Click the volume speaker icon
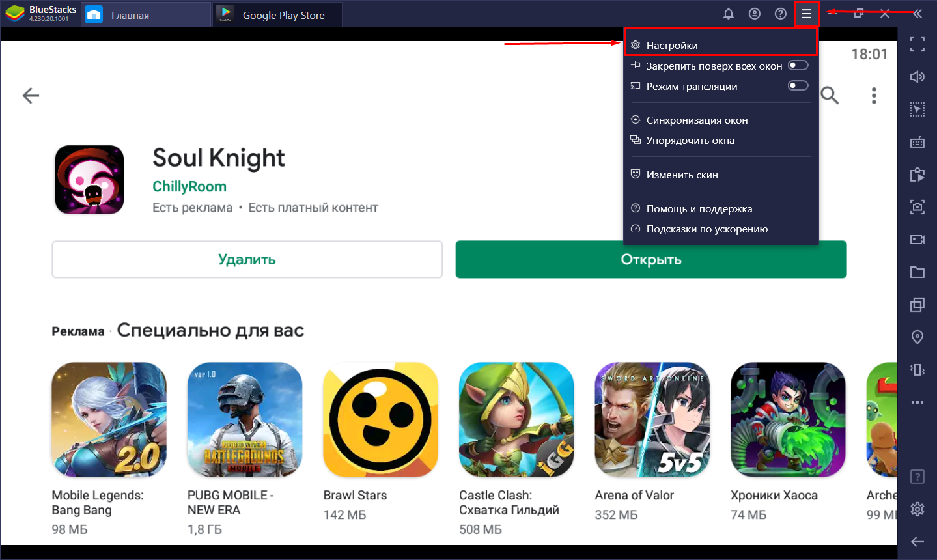937x560 pixels. pos(917,77)
